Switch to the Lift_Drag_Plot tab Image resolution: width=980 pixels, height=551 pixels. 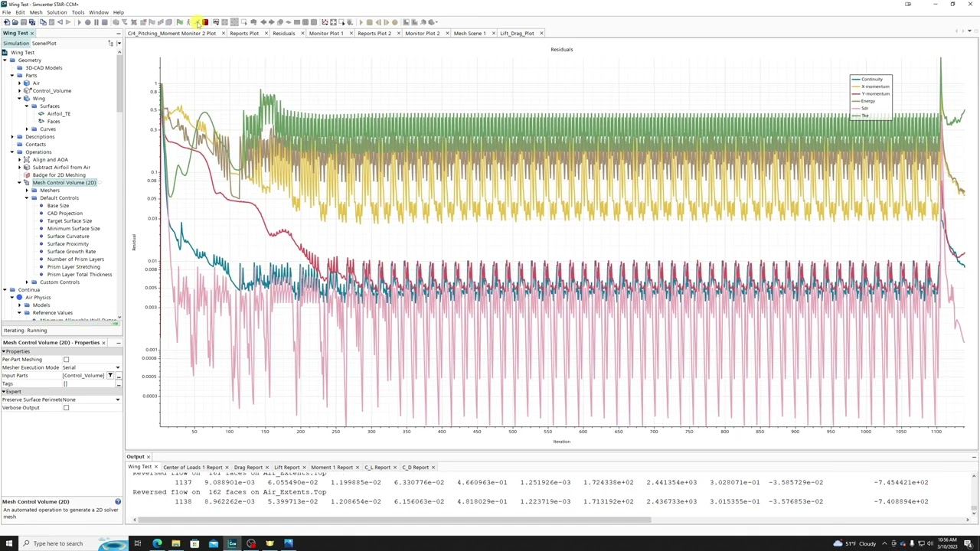point(517,34)
